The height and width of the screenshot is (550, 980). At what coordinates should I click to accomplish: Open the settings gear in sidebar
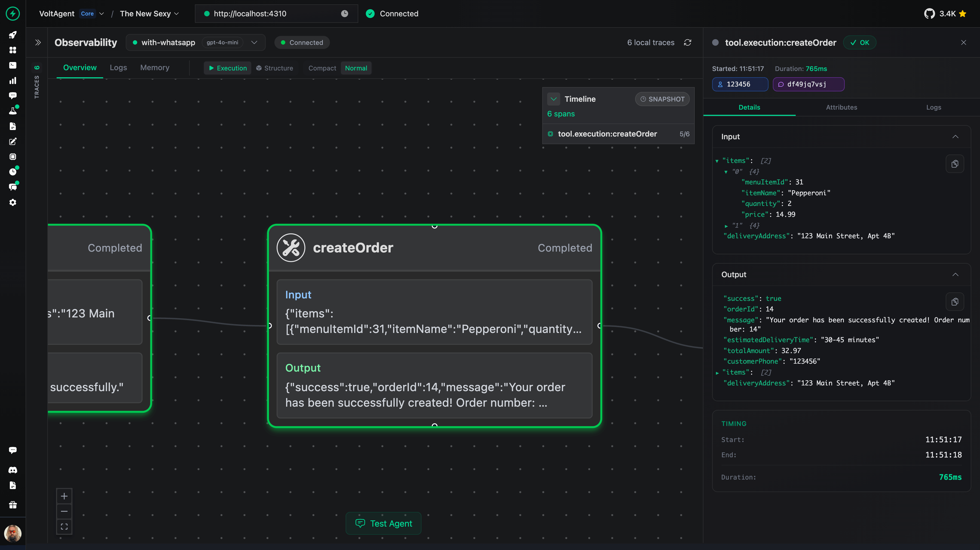click(x=13, y=202)
